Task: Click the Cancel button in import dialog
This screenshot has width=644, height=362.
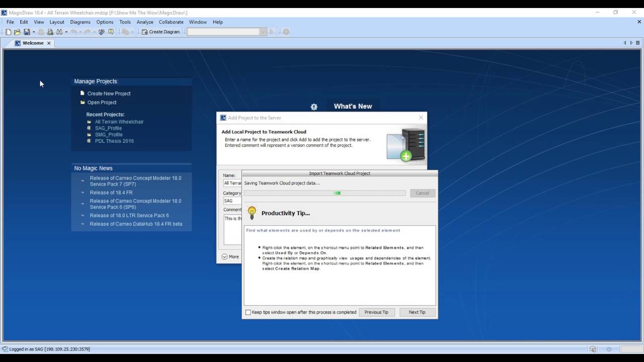Action: click(x=422, y=193)
